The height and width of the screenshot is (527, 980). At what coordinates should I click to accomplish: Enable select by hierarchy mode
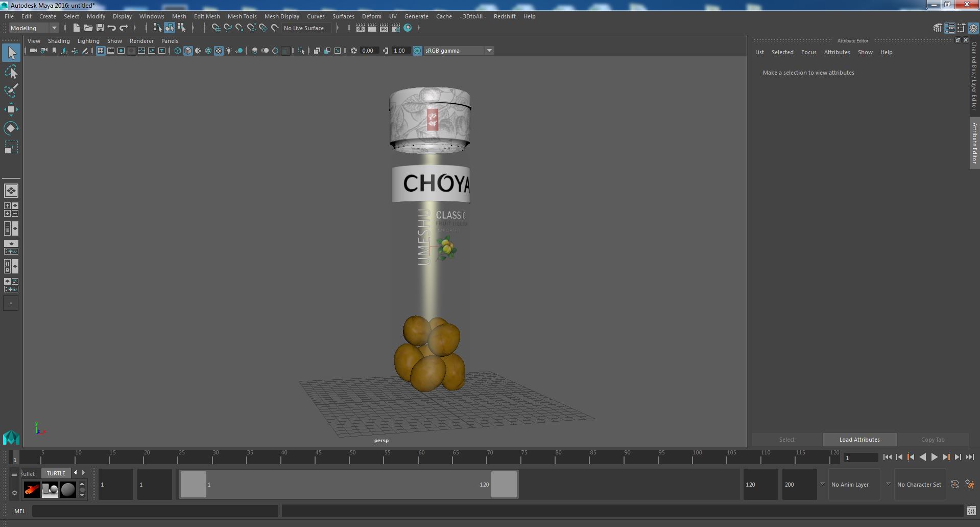click(x=157, y=28)
